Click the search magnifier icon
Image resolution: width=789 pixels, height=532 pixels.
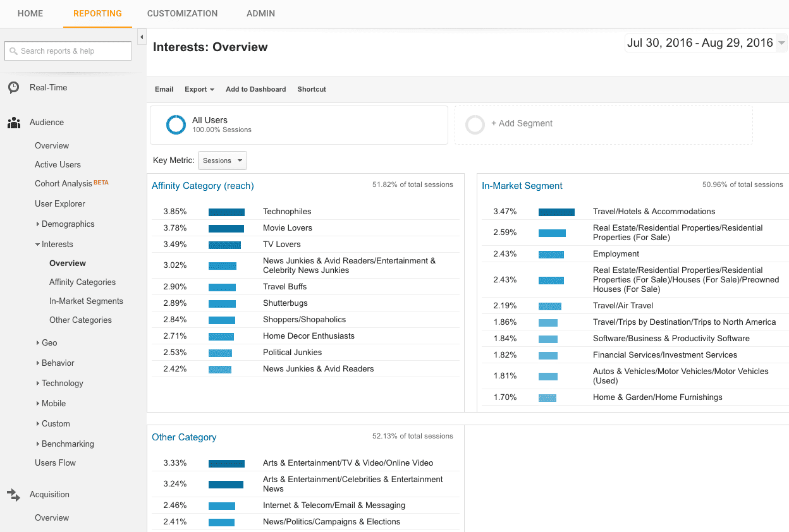(13, 51)
